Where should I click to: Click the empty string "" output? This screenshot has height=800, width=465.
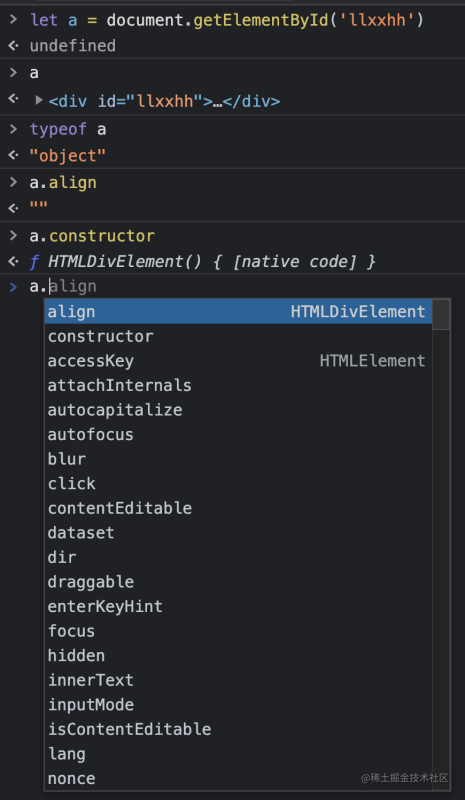(x=39, y=207)
